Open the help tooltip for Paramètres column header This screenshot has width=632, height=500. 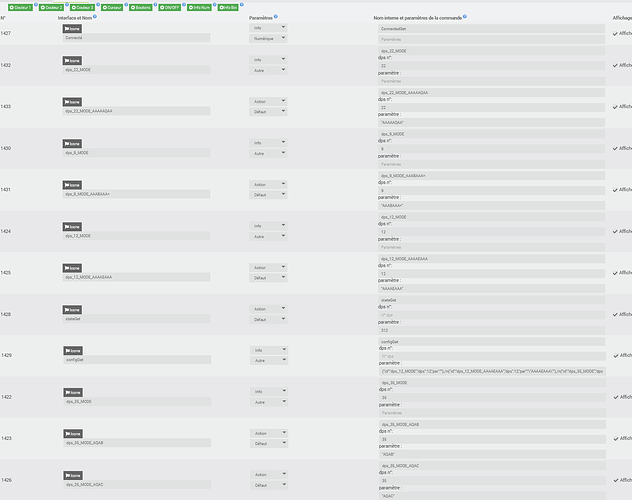(276, 17)
